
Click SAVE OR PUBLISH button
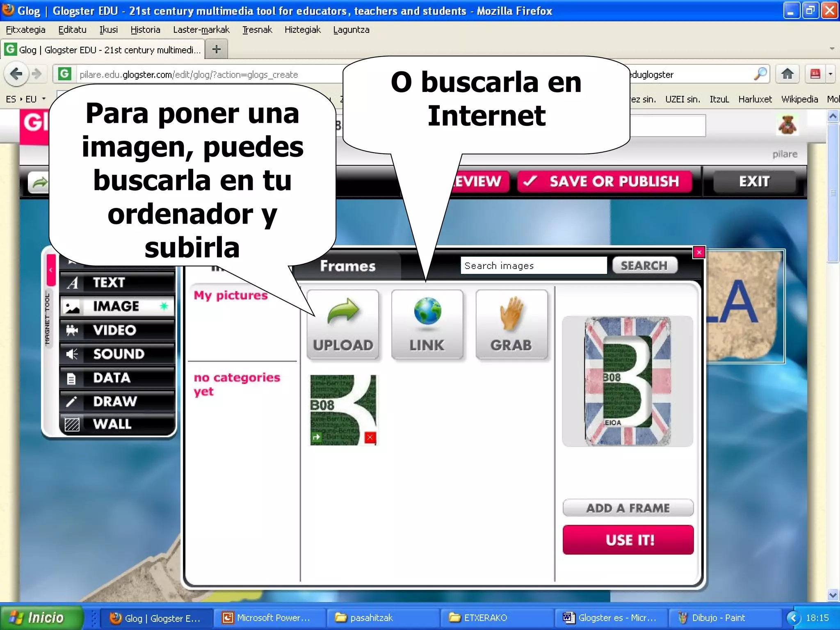[605, 181]
